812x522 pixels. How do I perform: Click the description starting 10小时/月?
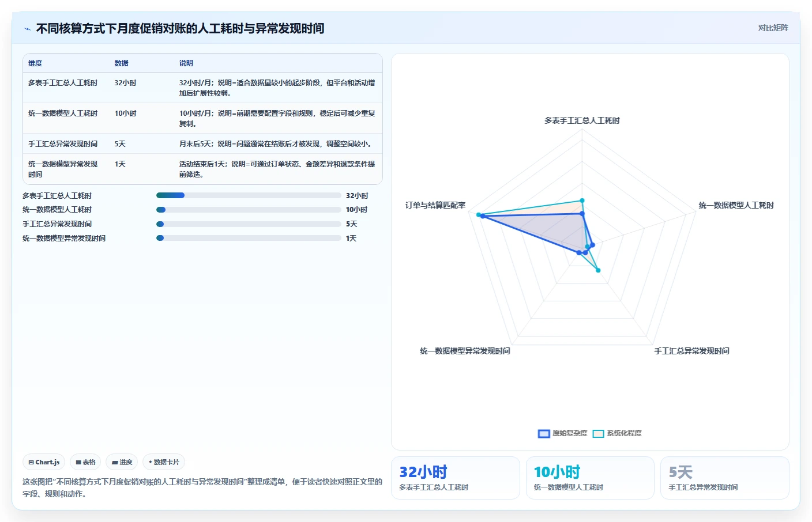coord(277,119)
